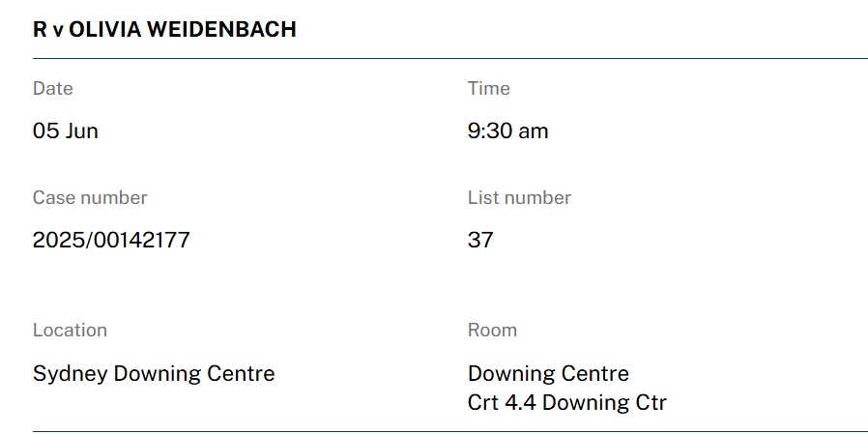The width and height of the screenshot is (868, 434).
Task: Click the word Sydney in location value
Action: pyautogui.click(x=70, y=374)
